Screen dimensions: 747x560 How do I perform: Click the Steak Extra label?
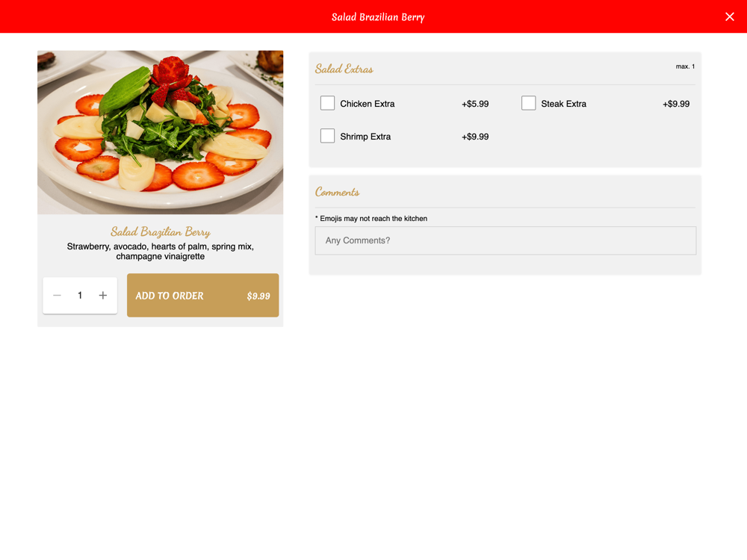point(563,104)
